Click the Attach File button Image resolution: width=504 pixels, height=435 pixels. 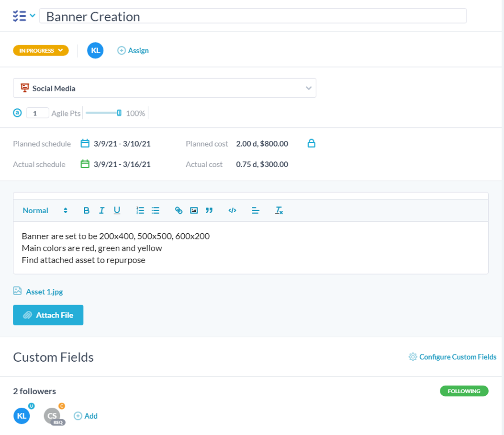(x=48, y=315)
